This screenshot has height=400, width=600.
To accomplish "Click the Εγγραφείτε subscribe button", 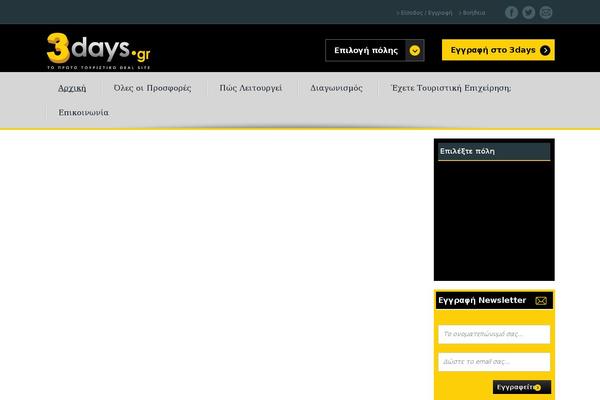I will tap(522, 387).
